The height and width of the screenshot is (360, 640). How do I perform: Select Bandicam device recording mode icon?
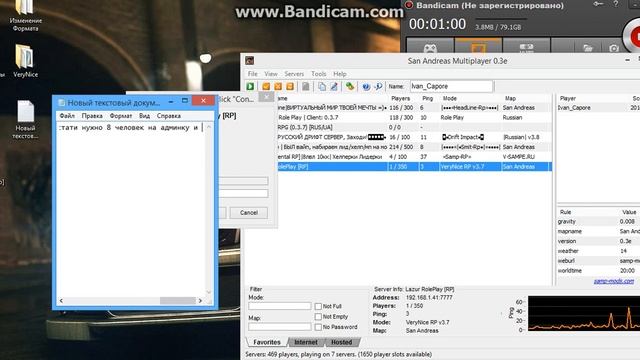pyautogui.click(x=526, y=47)
